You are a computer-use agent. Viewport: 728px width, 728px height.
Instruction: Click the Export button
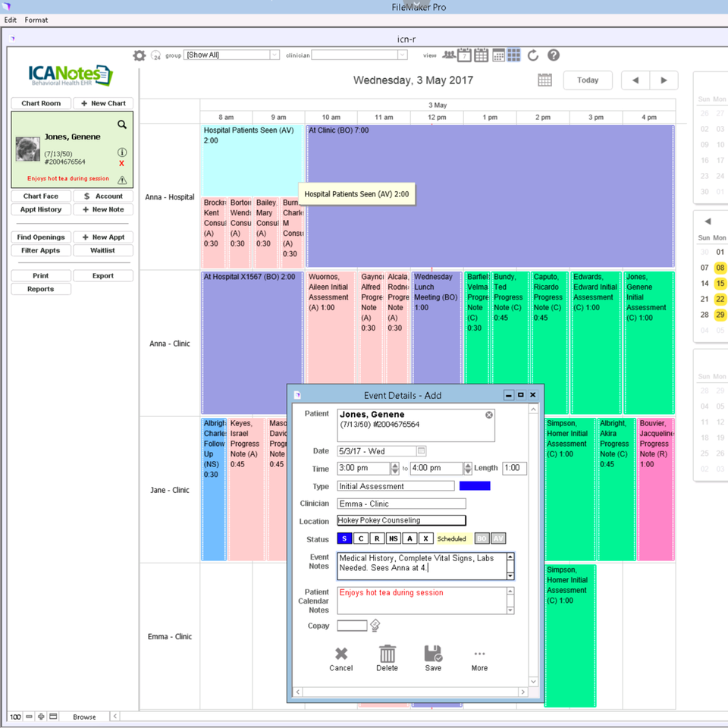[x=103, y=276]
